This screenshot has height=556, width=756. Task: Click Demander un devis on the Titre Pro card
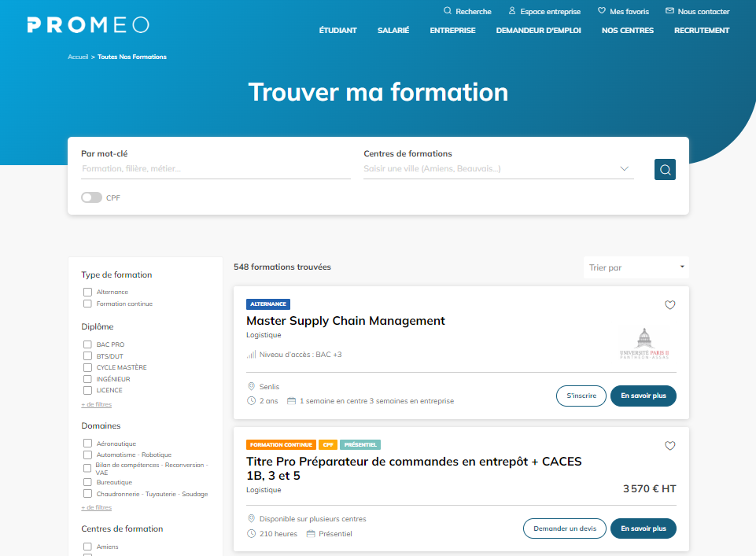pyautogui.click(x=564, y=528)
